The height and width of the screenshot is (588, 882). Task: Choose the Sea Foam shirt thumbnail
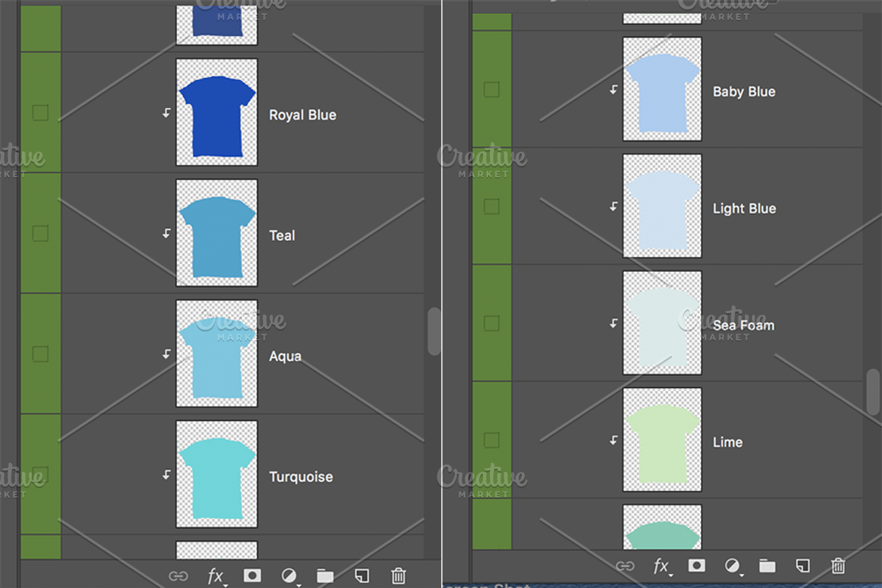pyautogui.click(x=662, y=323)
